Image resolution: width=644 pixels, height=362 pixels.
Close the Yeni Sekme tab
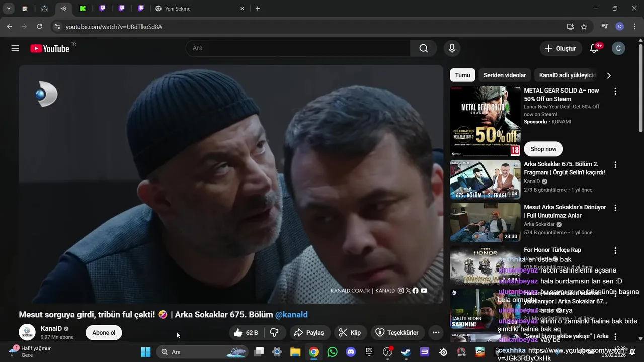tap(242, 9)
